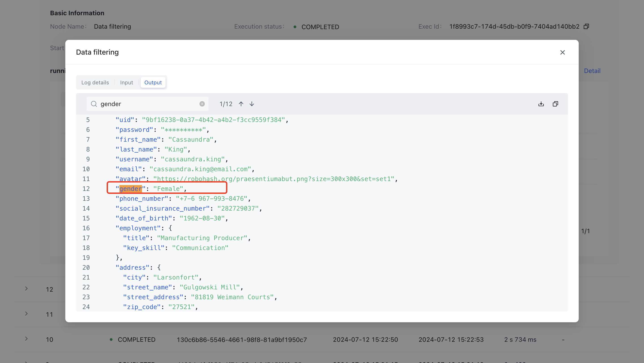Jump to next search match

(252, 104)
